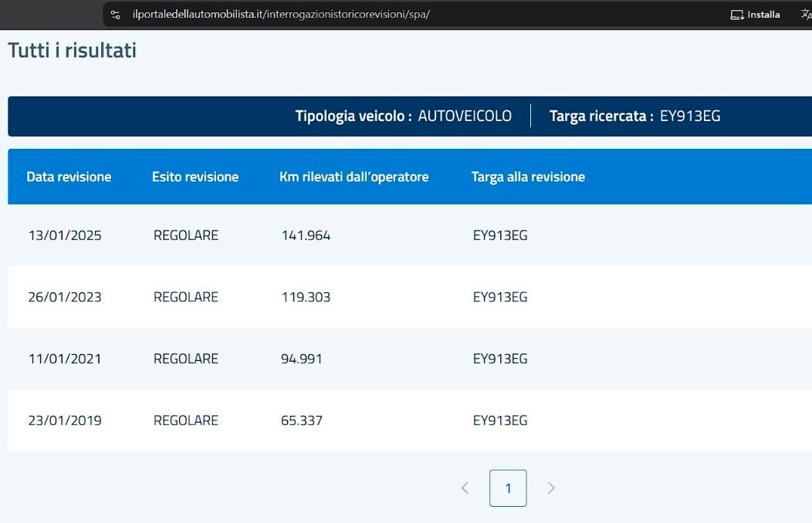812x523 pixels.
Task: Click the Km rilevati dall'operatore header
Action: coord(354,177)
